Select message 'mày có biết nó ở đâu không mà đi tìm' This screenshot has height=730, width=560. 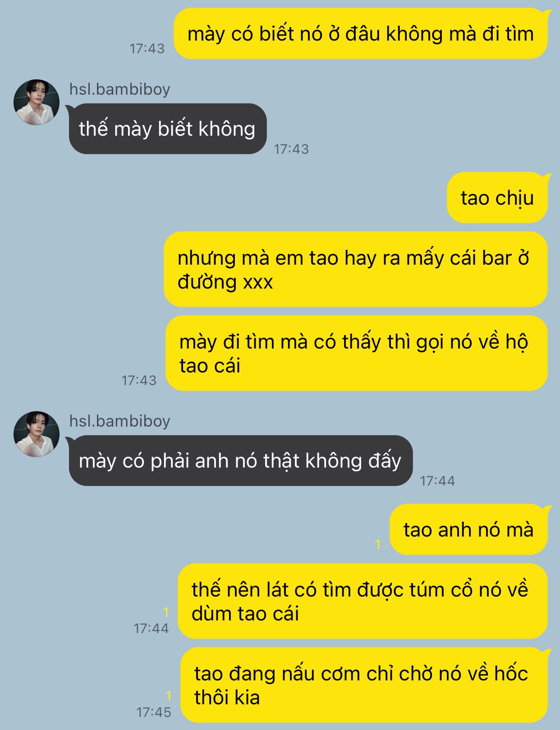pyautogui.click(x=361, y=34)
